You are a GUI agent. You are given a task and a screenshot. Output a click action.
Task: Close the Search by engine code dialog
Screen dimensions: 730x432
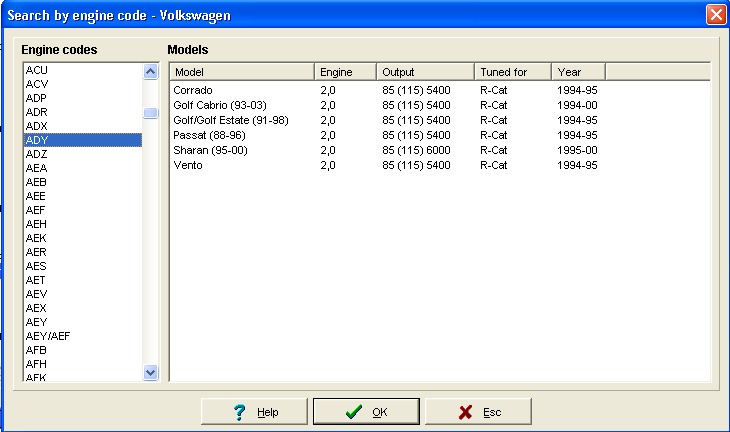pos(716,15)
